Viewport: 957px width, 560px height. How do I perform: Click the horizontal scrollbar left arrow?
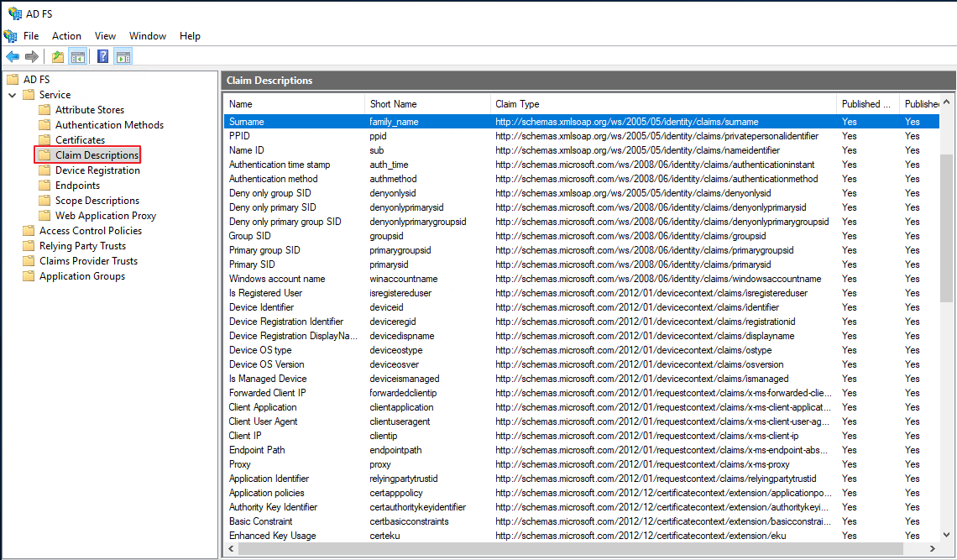[x=232, y=548]
